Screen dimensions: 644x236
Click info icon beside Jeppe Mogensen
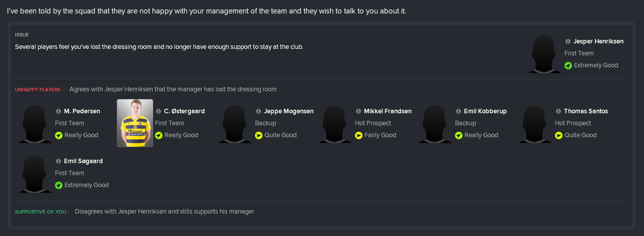(x=258, y=111)
